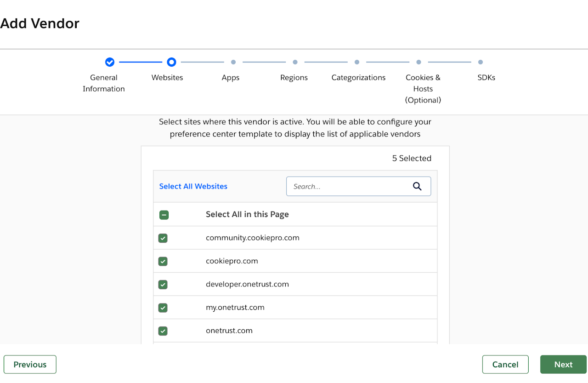This screenshot has height=383, width=588.
Task: Click the SDKs step dot
Action: point(481,62)
